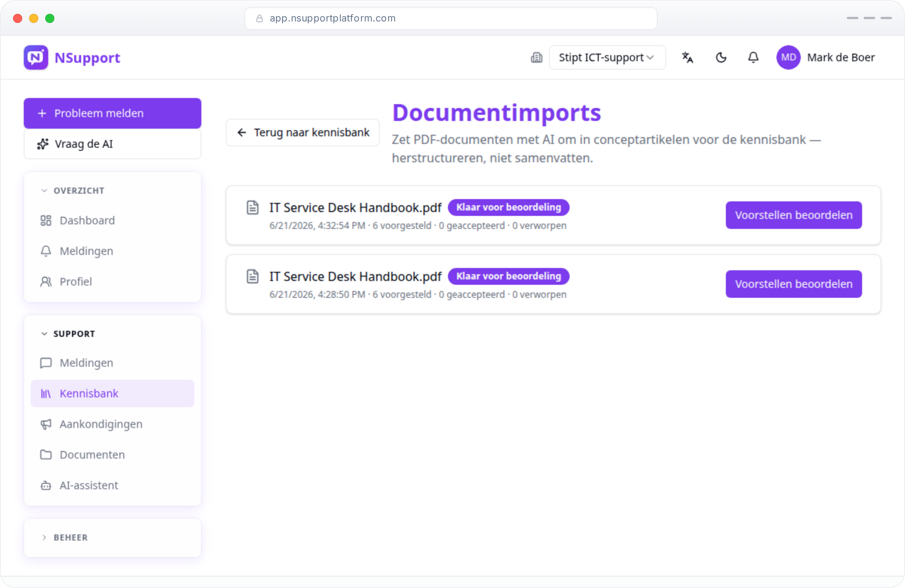
Task: Click plus icon in Probleem melden
Action: click(x=42, y=113)
